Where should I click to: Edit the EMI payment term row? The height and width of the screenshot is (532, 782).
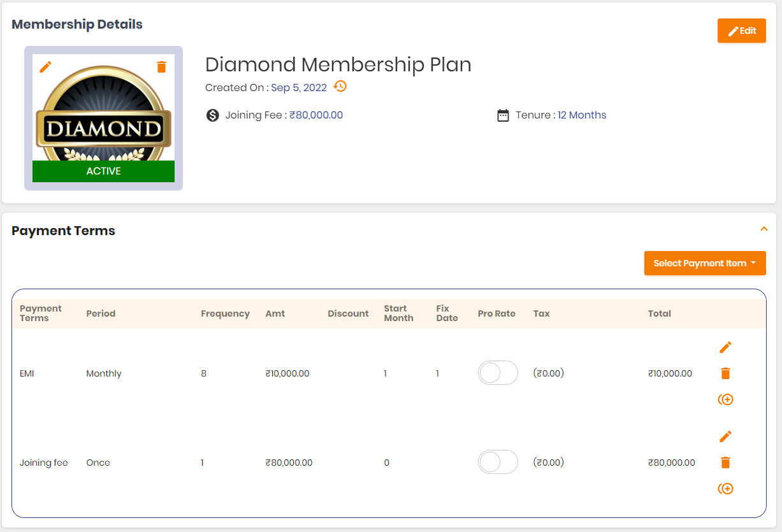pyautogui.click(x=725, y=347)
